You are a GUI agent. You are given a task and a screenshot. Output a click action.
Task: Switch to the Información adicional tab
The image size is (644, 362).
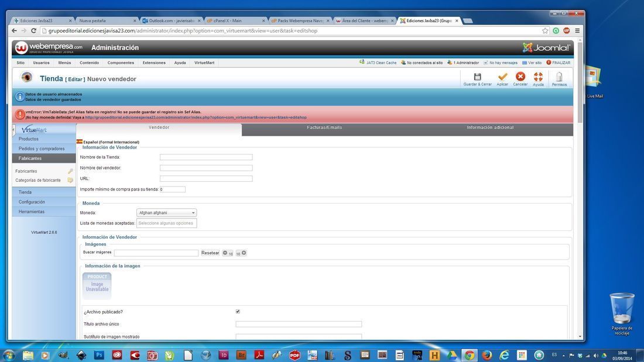click(x=490, y=127)
